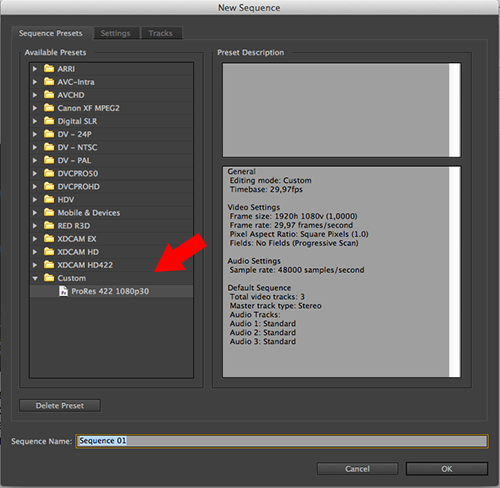Click the Delete Preset button
This screenshot has height=488, width=500.
[x=60, y=406]
